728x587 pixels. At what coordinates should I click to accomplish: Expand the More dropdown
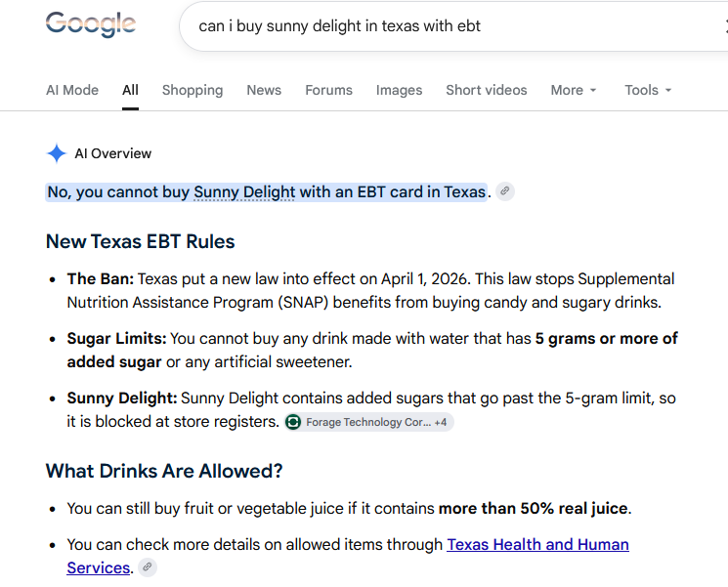574,90
